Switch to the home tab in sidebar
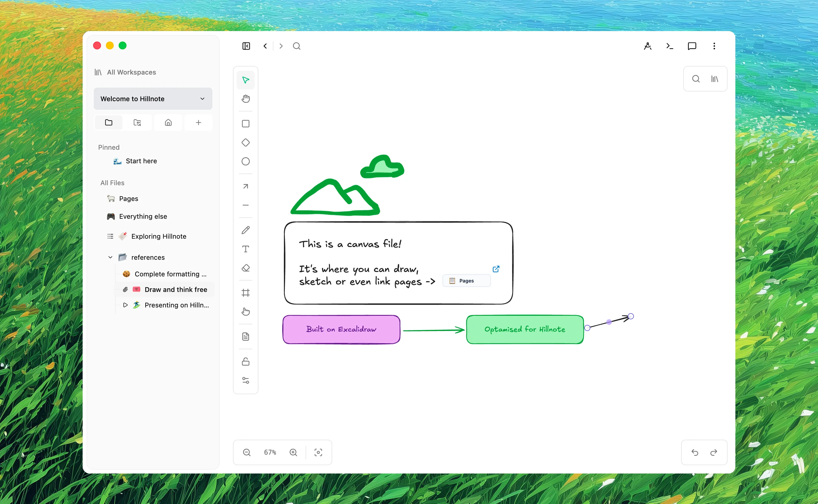 168,123
